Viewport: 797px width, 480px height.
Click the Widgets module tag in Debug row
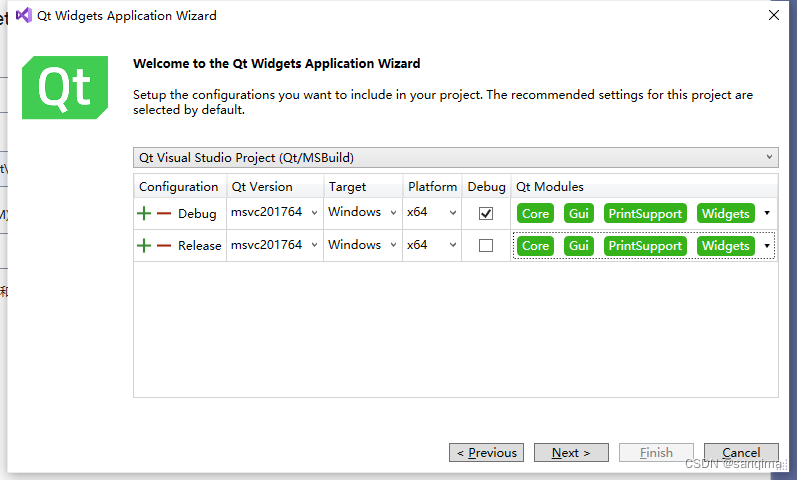[725, 214]
